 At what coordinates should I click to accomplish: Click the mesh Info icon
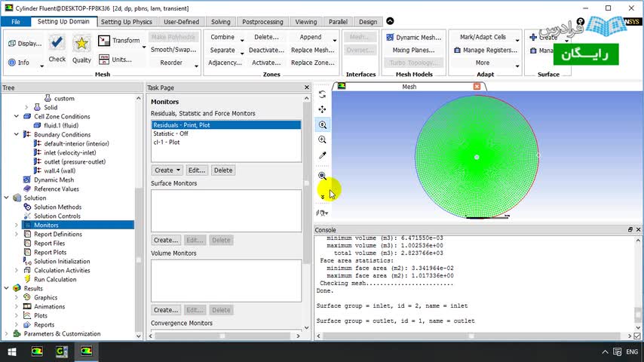coord(12,63)
